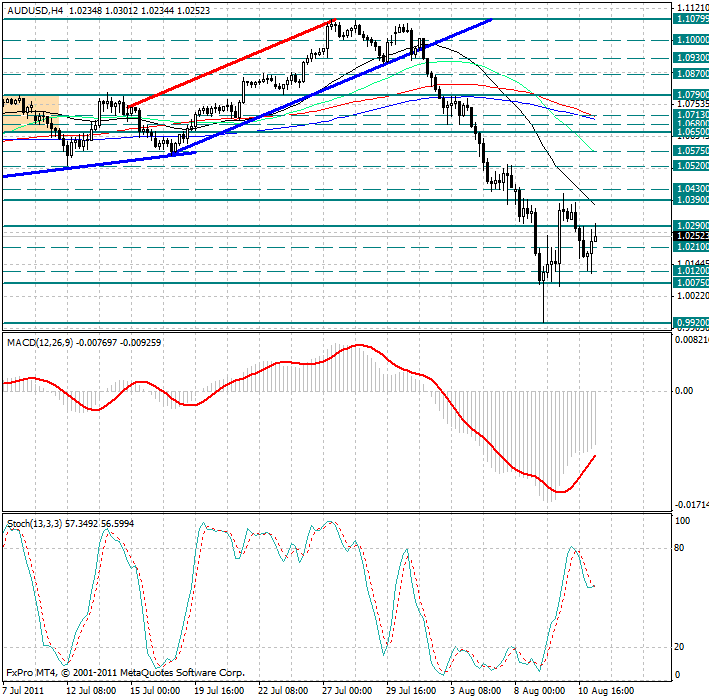Viewport: 709px width, 698px height.
Task: Click the MACD 0.00 zero scale label
Action: coord(683,390)
